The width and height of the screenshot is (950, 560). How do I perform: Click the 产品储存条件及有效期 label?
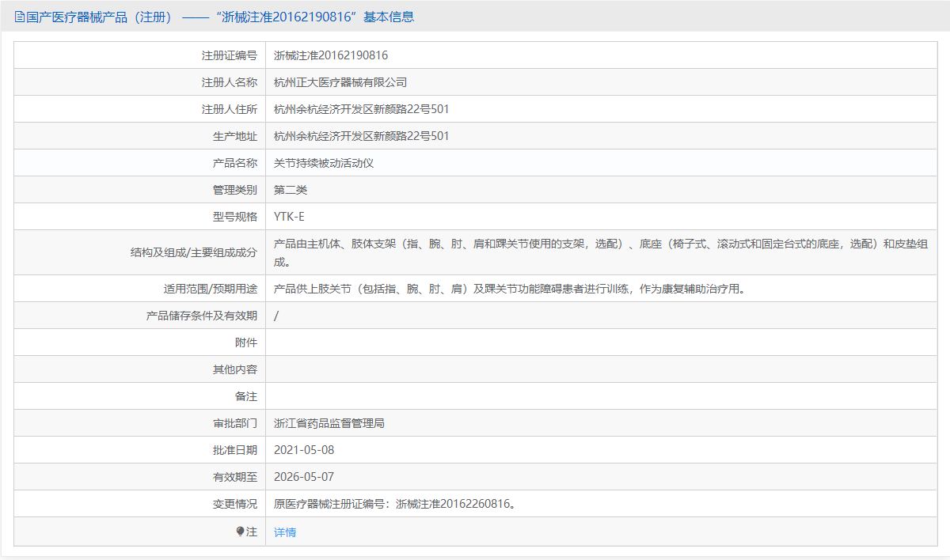click(x=202, y=316)
